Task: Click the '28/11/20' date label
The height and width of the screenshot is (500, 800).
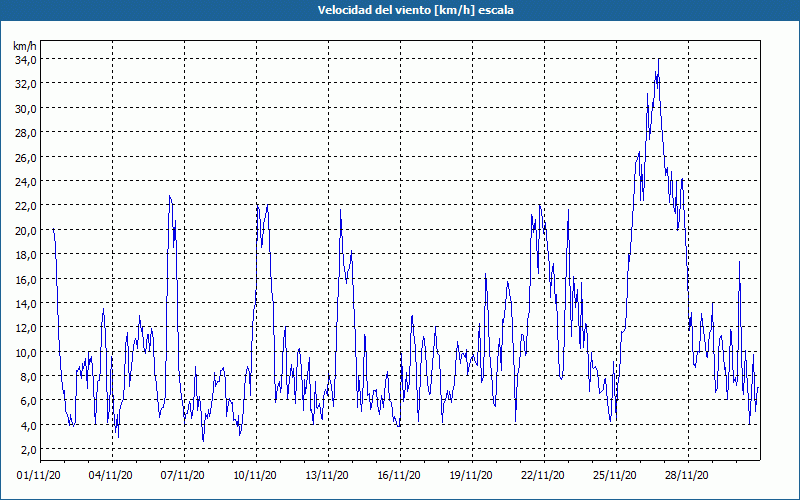Action: click(x=687, y=476)
